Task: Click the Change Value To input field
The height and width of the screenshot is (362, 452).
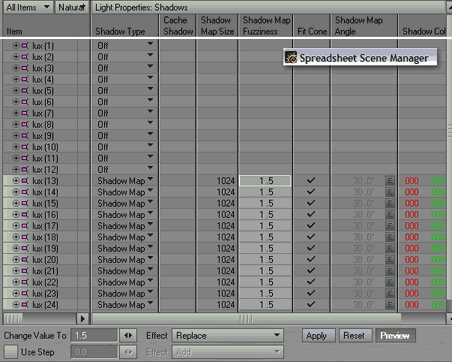Action: tap(94, 335)
